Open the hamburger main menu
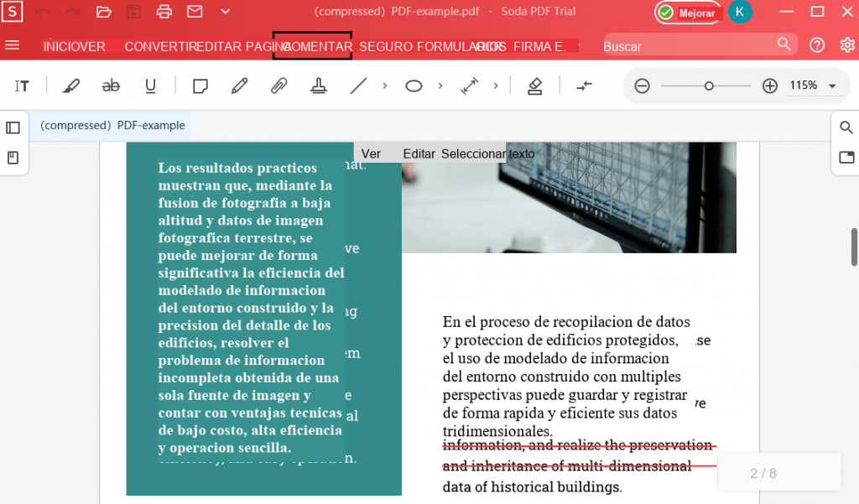 tap(12, 45)
